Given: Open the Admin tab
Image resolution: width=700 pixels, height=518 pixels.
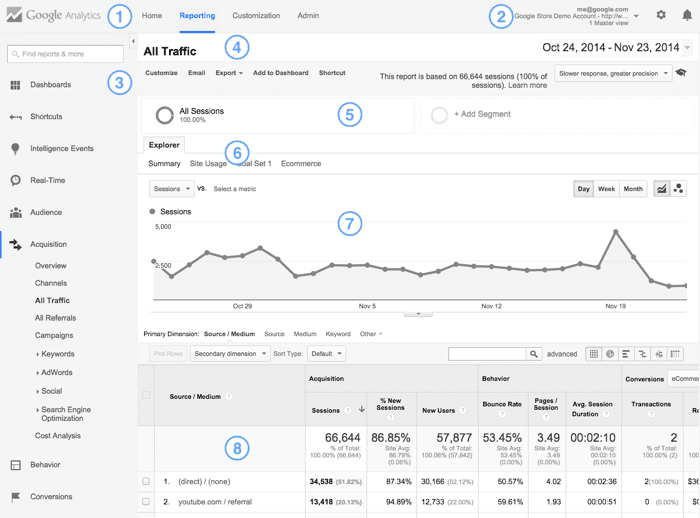Looking at the screenshot, I should [x=308, y=16].
